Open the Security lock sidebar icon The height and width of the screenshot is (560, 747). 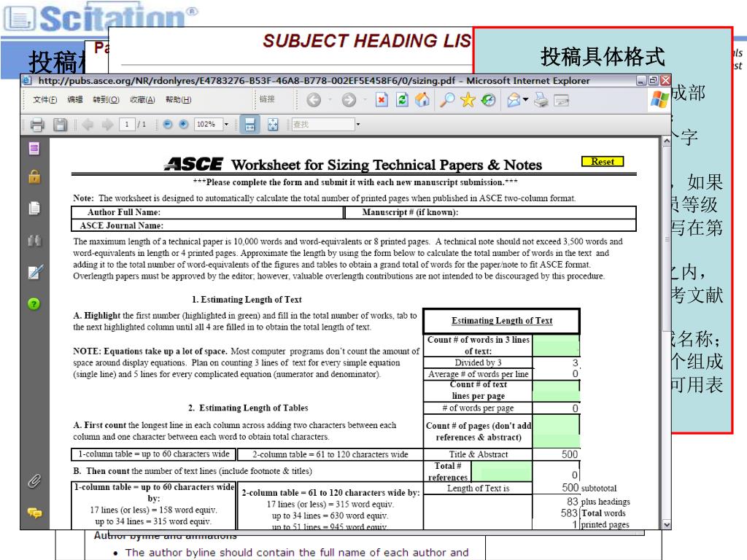pos(34,176)
